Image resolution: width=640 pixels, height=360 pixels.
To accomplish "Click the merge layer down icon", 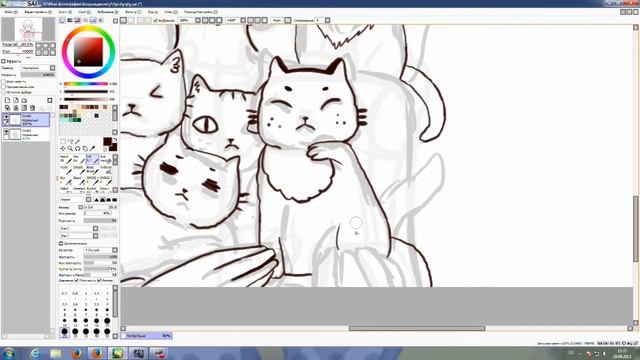I will pos(16,108).
